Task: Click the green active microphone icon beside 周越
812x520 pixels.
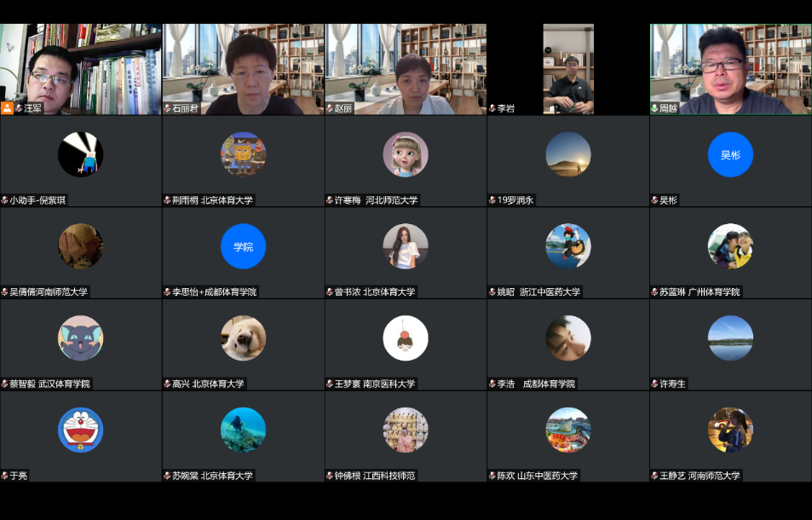Action: (655, 108)
